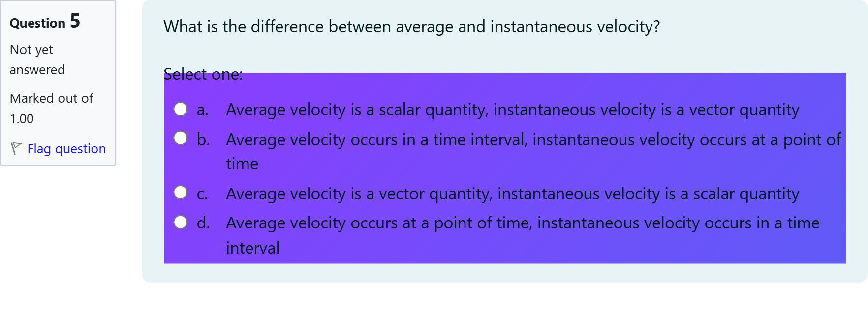Select radio button for option d
This screenshot has width=868, height=319.
[181, 222]
